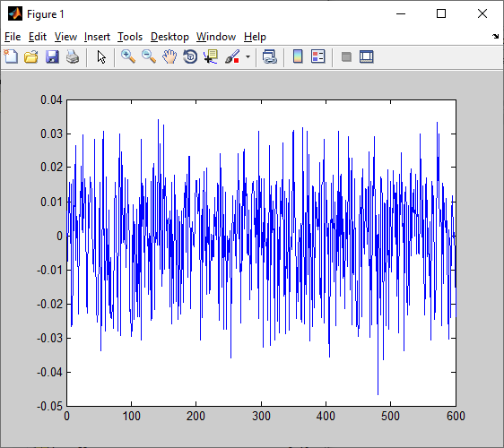504x448 pixels.
Task: Insert a legend using the toolbar icon
Action: (x=318, y=56)
